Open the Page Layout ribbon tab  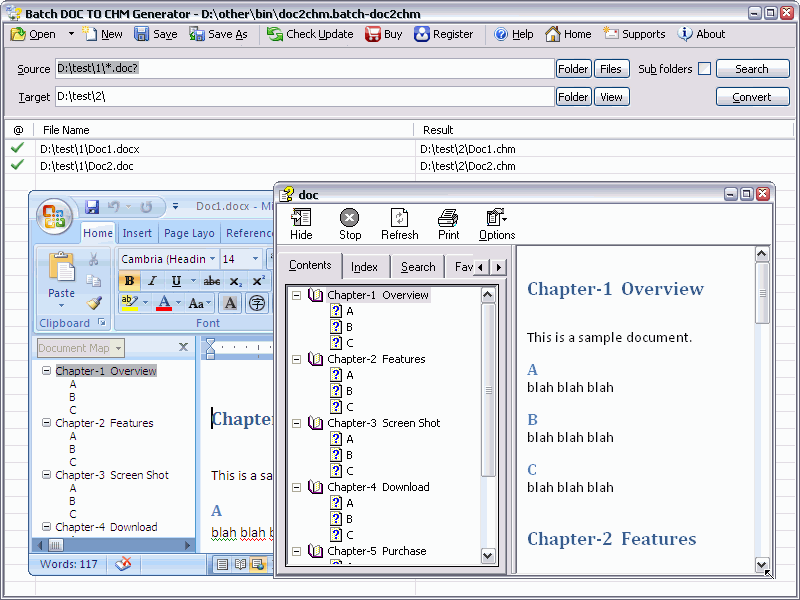point(189,233)
